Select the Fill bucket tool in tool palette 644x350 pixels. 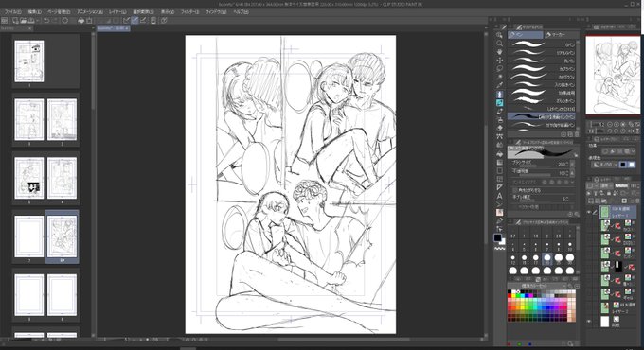pos(499,153)
